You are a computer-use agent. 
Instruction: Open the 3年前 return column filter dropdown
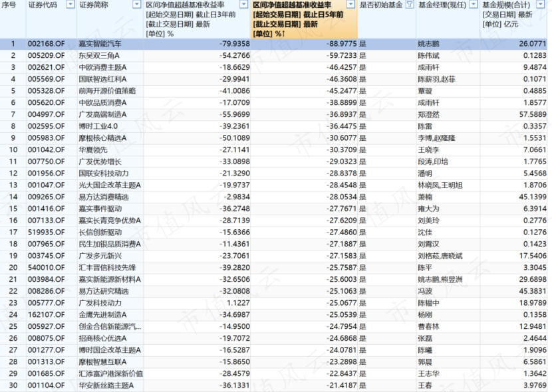click(243, 5)
